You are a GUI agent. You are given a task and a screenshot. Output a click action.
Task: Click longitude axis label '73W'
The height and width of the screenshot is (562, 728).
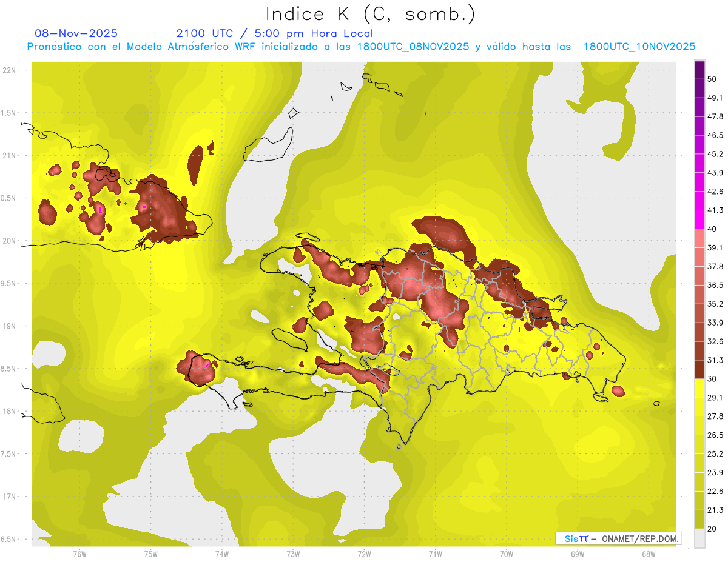[x=293, y=554]
